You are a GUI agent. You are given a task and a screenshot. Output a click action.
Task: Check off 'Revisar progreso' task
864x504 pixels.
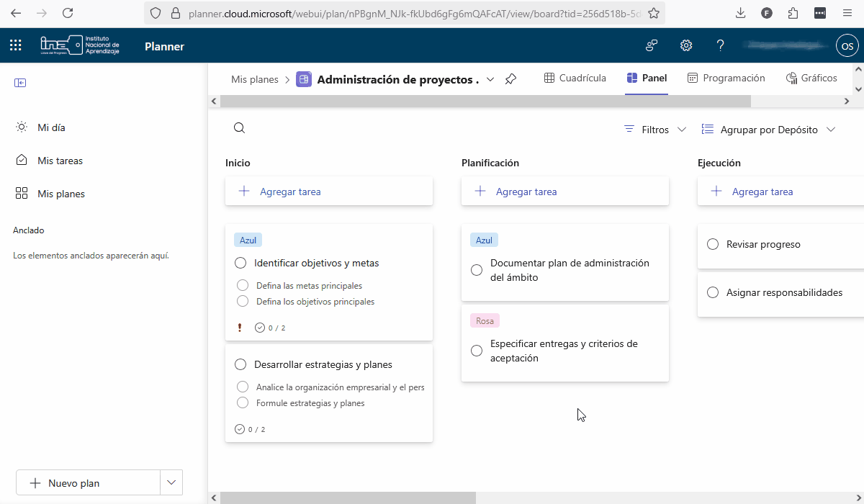[713, 244]
